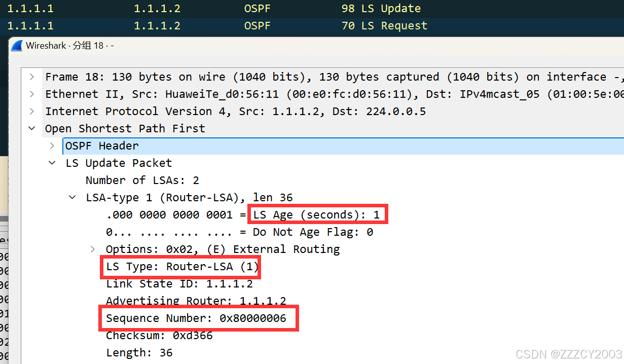Select the LS Age (seconds) field
This screenshot has height=364, width=624.
click(316, 215)
